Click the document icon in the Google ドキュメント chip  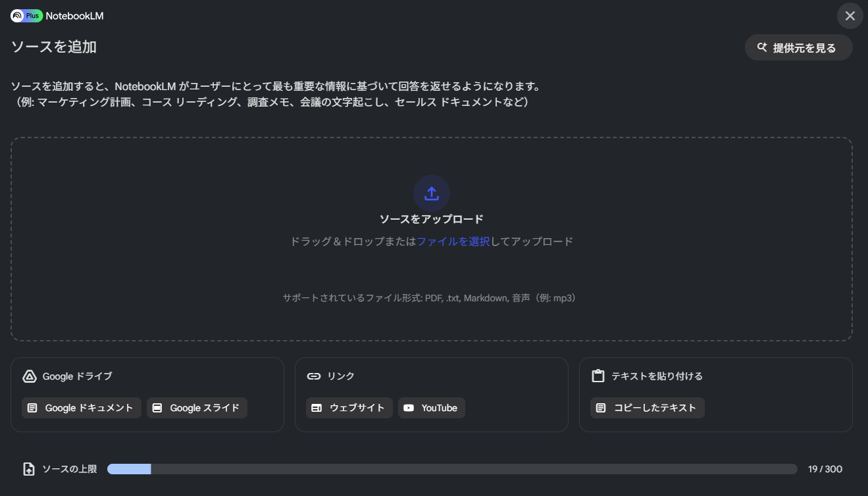(32, 408)
